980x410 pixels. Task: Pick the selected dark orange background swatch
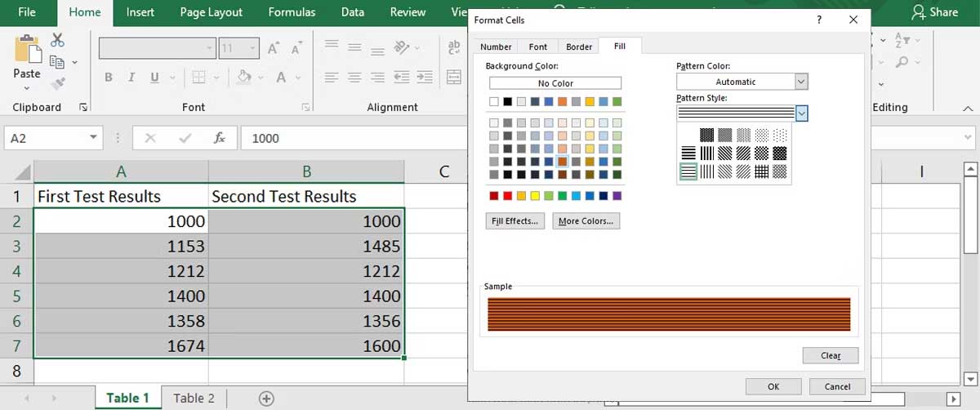point(563,162)
